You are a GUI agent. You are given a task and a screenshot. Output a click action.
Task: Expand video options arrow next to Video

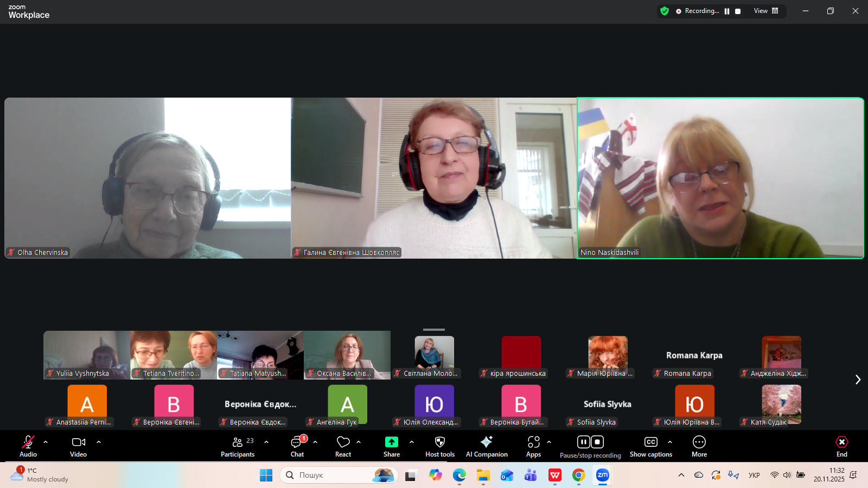99,442
